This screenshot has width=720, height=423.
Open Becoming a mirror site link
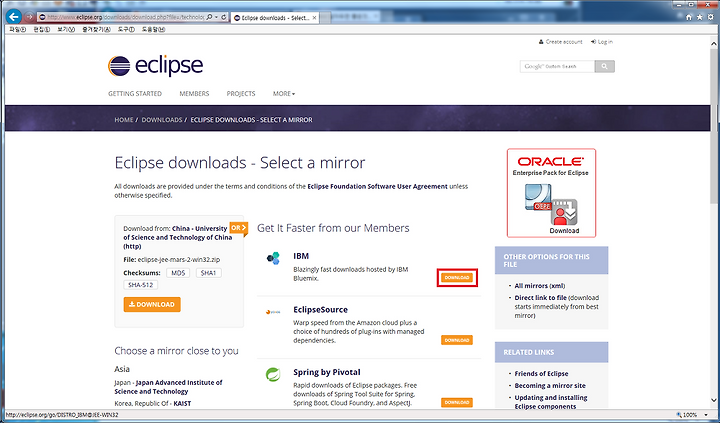point(550,386)
